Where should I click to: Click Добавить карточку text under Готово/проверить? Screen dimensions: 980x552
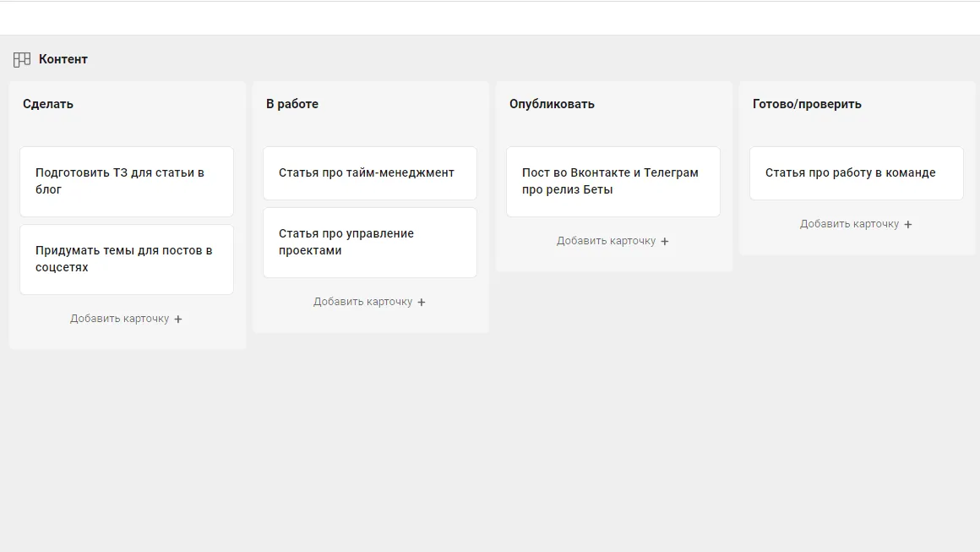click(x=849, y=224)
